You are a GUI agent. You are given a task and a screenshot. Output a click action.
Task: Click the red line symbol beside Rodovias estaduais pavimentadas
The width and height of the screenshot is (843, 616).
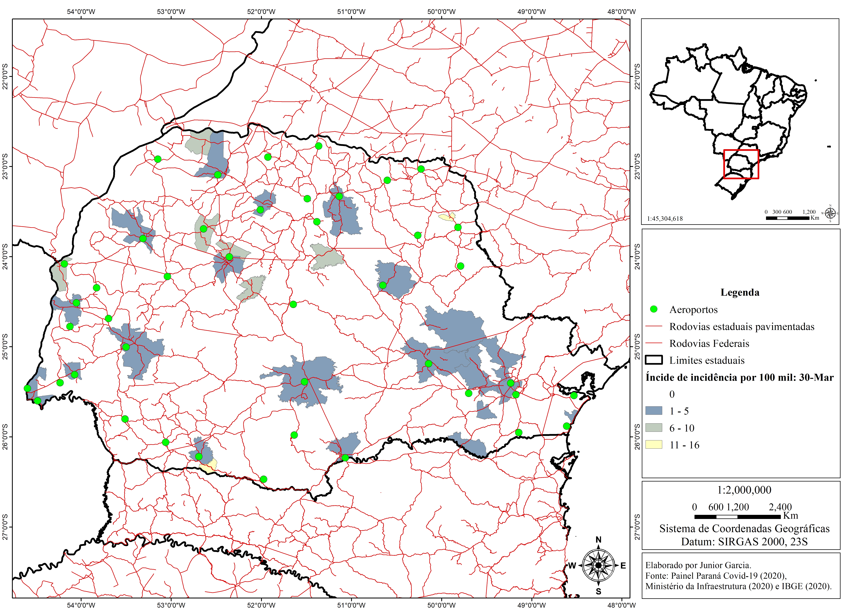click(654, 326)
